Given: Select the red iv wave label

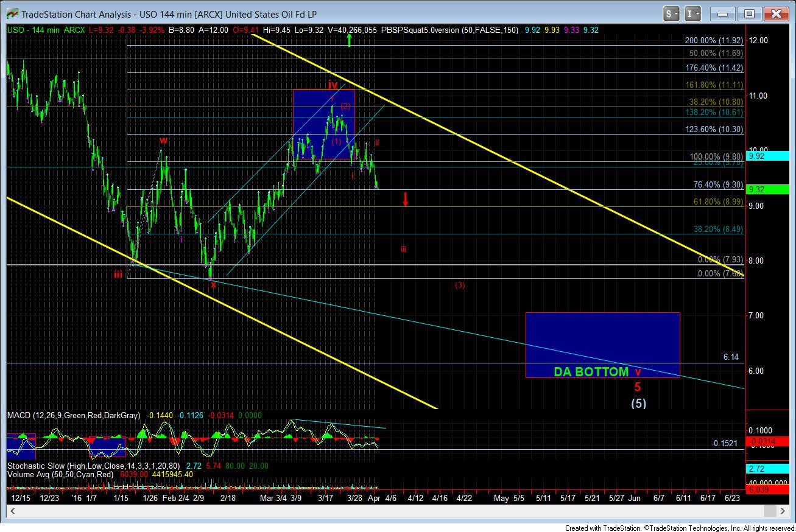Looking at the screenshot, I should point(333,84).
